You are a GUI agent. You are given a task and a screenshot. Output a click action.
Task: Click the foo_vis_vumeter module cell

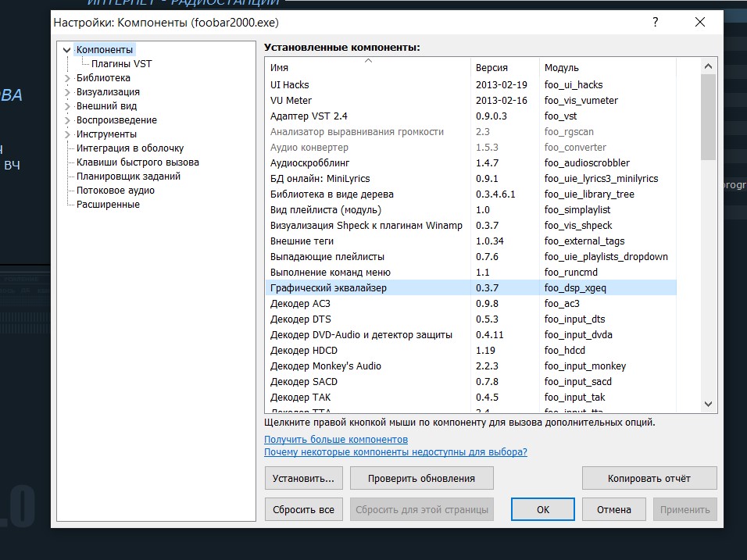click(581, 101)
